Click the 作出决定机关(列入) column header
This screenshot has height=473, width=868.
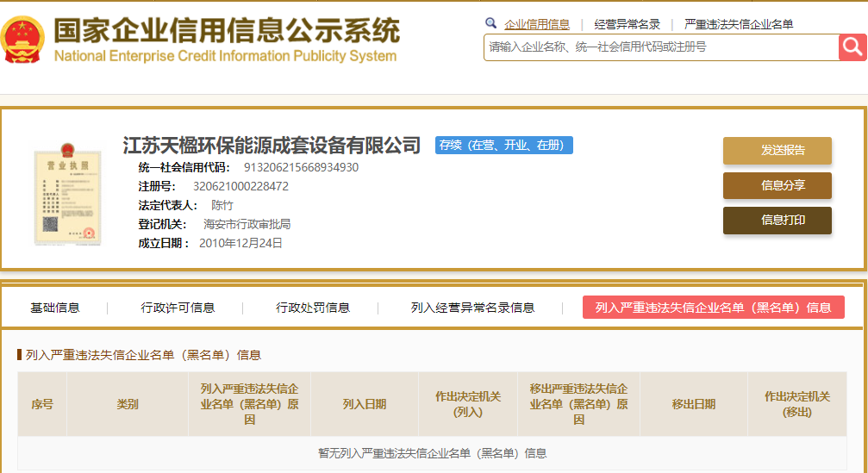click(468, 404)
